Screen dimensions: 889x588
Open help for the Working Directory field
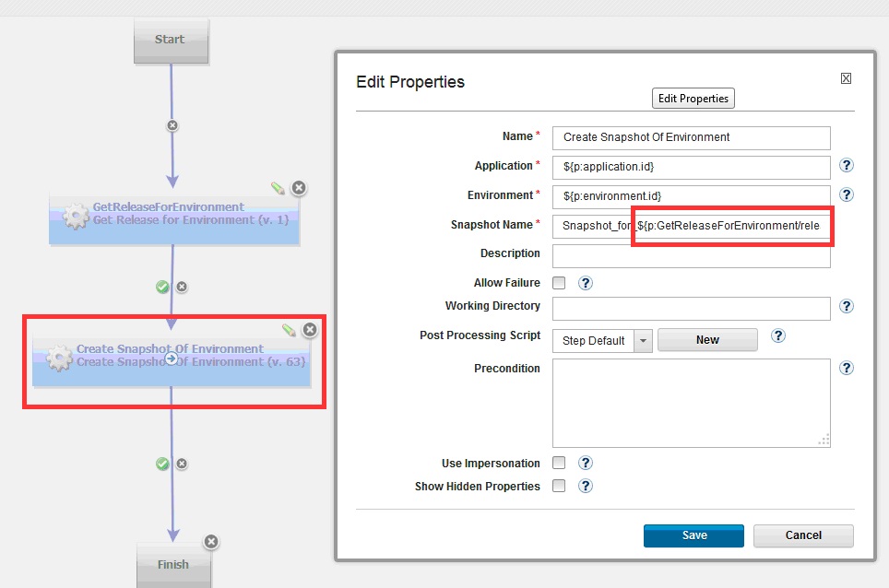click(x=847, y=307)
